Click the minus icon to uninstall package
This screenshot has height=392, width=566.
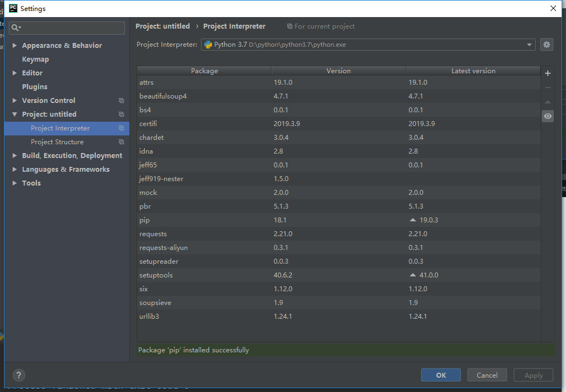548,88
